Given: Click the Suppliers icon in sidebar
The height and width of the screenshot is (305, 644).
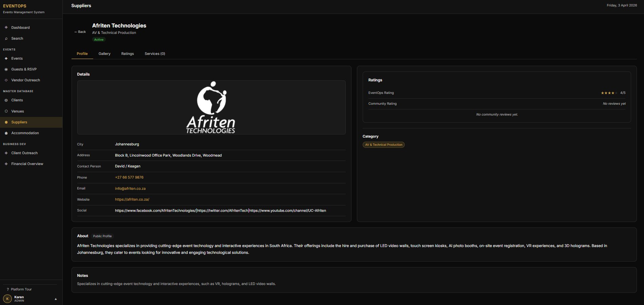Looking at the screenshot, I should pyautogui.click(x=6, y=122).
